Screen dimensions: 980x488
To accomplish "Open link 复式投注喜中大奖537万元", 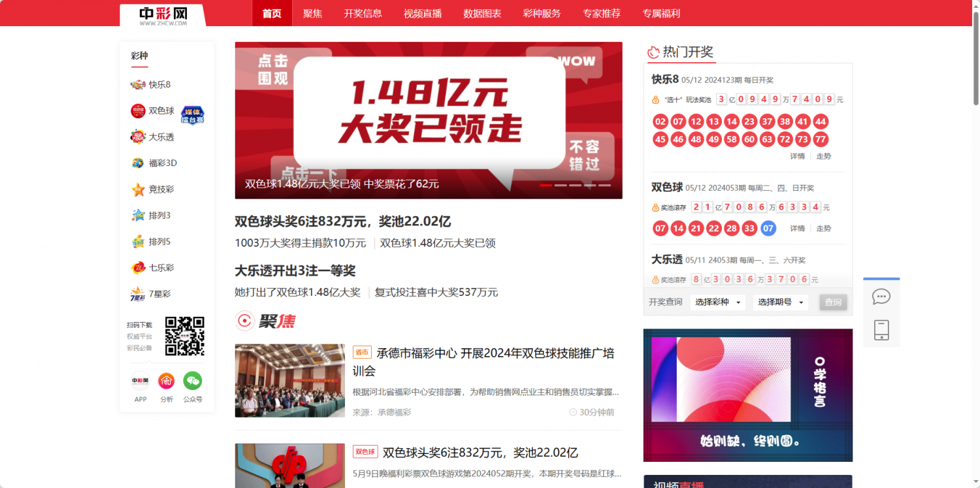I will pos(436,292).
